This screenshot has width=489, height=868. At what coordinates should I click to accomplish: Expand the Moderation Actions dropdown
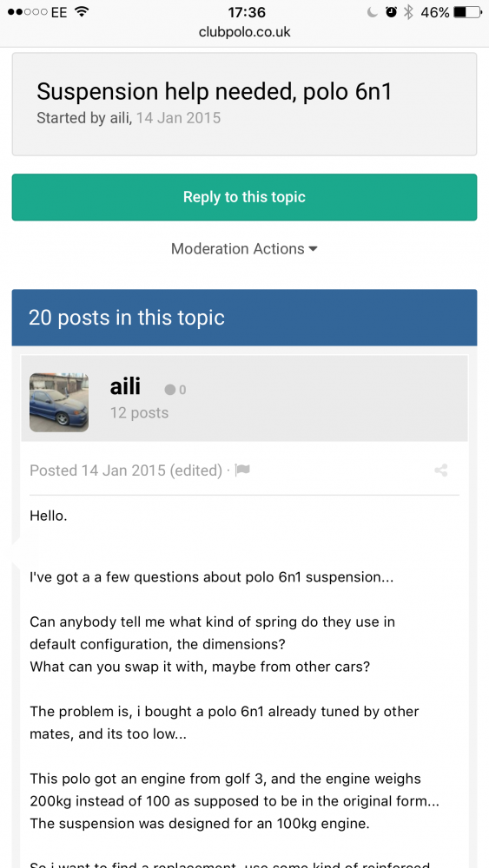244,249
